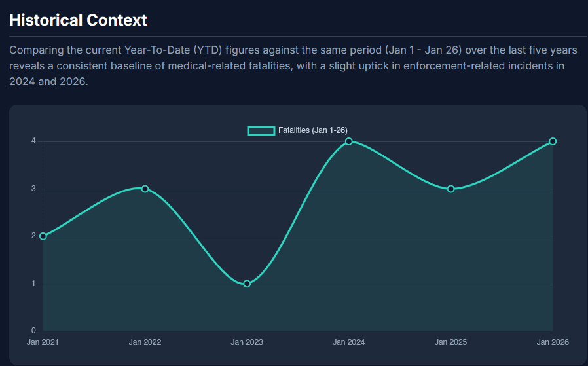The image size is (588, 366).
Task: Click the Jan 2021 x-axis label
Action: click(43, 342)
